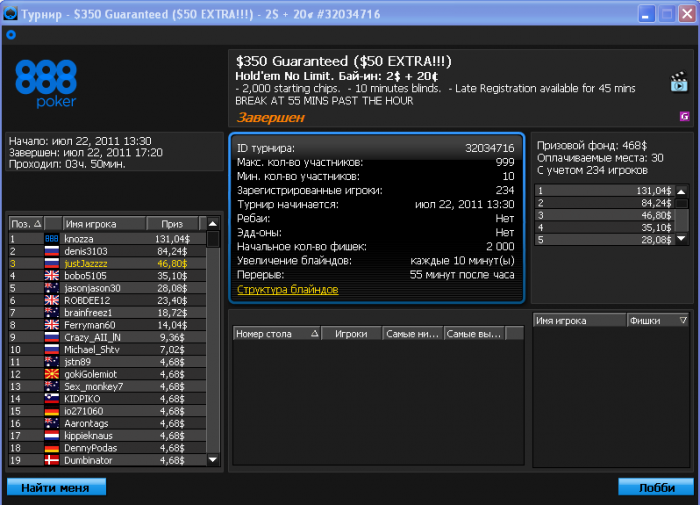This screenshot has height=505, width=700.
Task: Click the 888 flag icon next to knozza
Action: 52,239
